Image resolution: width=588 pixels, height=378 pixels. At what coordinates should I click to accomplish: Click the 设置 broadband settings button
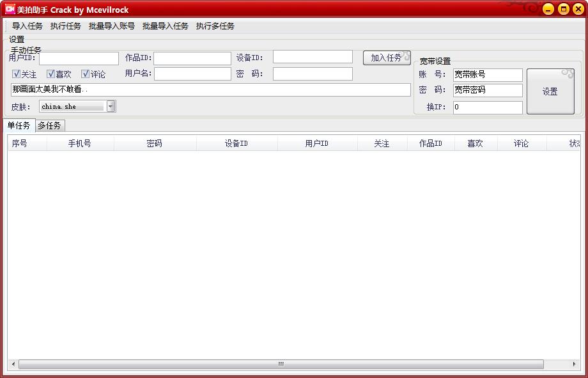click(550, 91)
